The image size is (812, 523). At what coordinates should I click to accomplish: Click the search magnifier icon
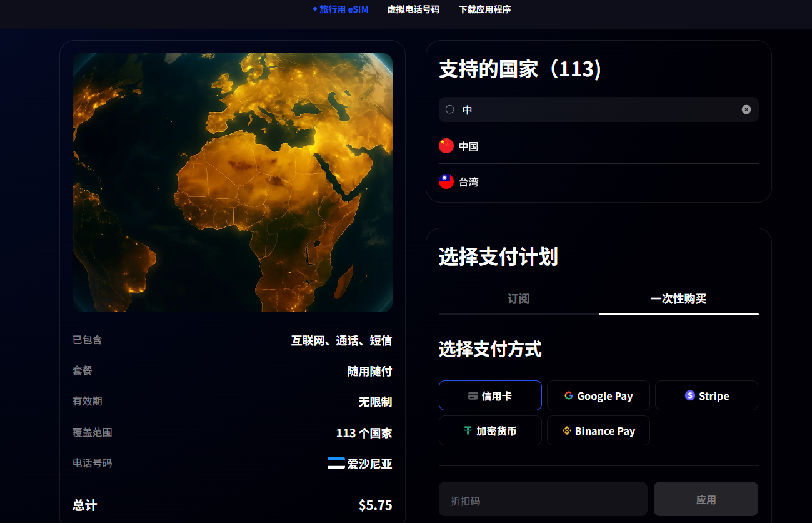coord(450,109)
